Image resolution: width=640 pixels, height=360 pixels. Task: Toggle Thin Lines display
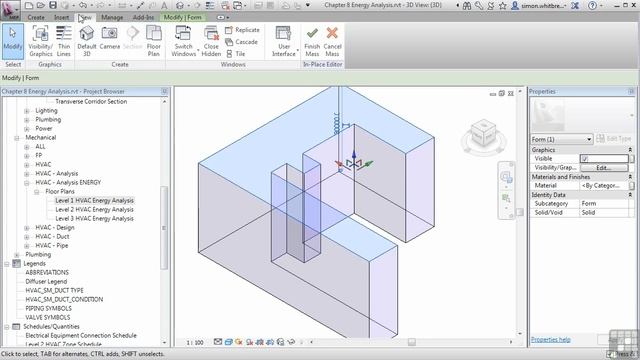(x=64, y=41)
